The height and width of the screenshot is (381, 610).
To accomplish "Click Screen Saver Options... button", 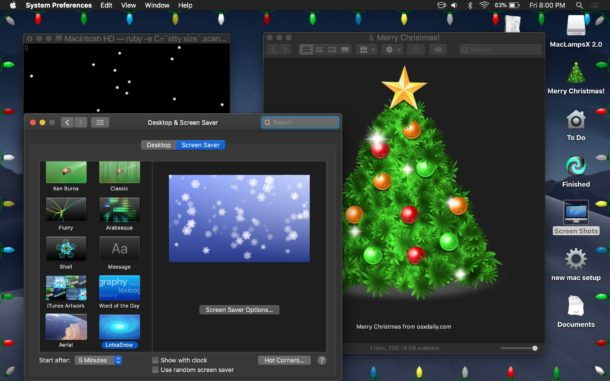I will (x=239, y=310).
